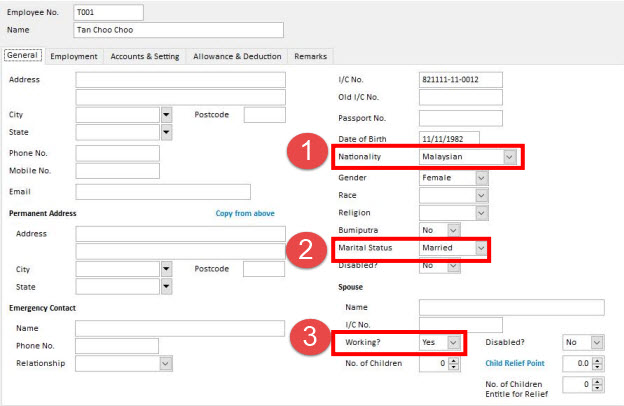624x406 pixels.
Task: Open the Accounts & Setting tab
Action: 145,57
